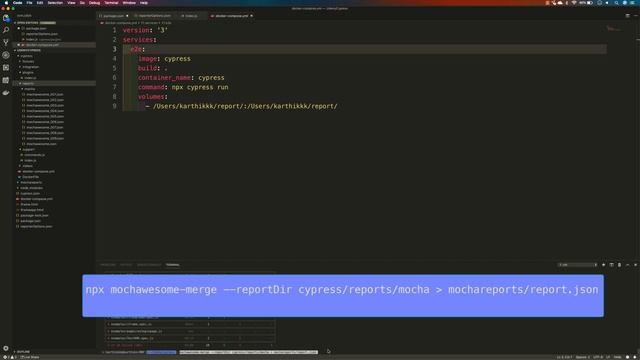Screen dimensions: 640x360
Task: Click line 7 'command: npx cypress run' in the editor
Action: point(183,87)
